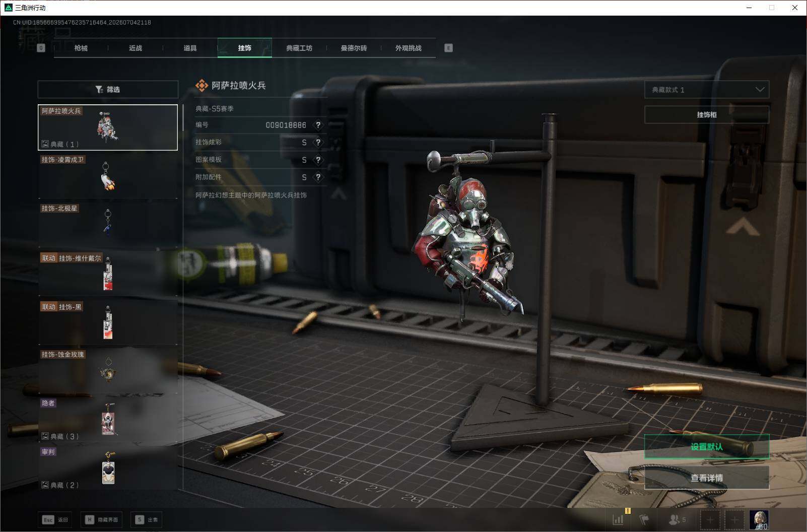The height and width of the screenshot is (532, 807).
Task: Click the help icon beside 图案模板
Action: 318,160
